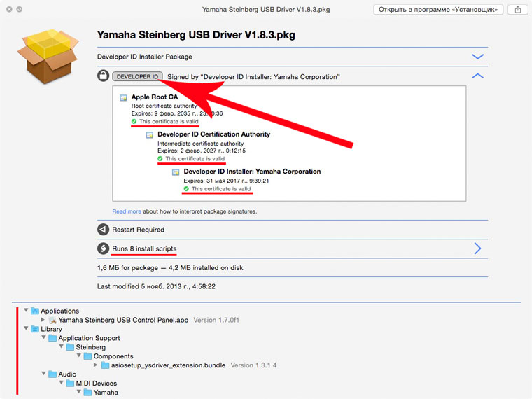Open Runs 8 install scripts details arrow

click(477, 248)
